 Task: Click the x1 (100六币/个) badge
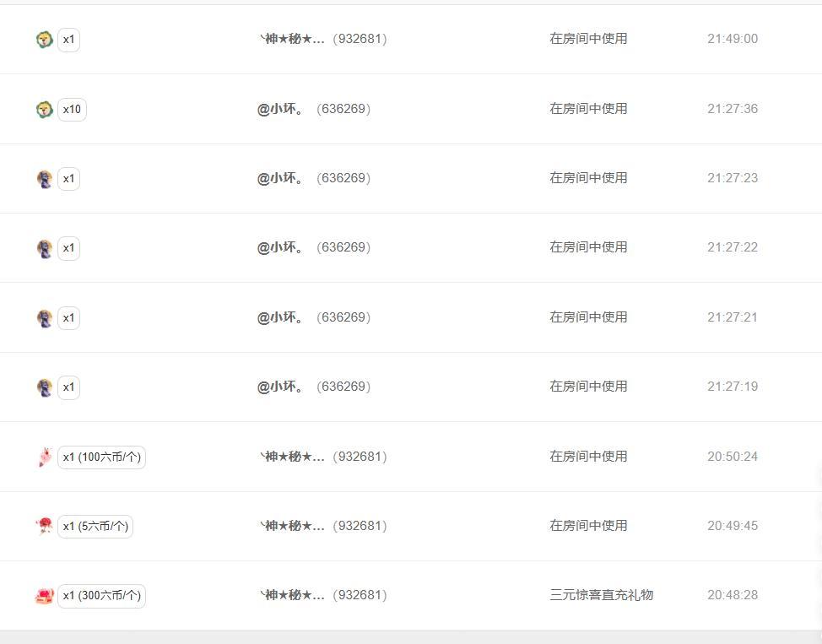coord(102,457)
